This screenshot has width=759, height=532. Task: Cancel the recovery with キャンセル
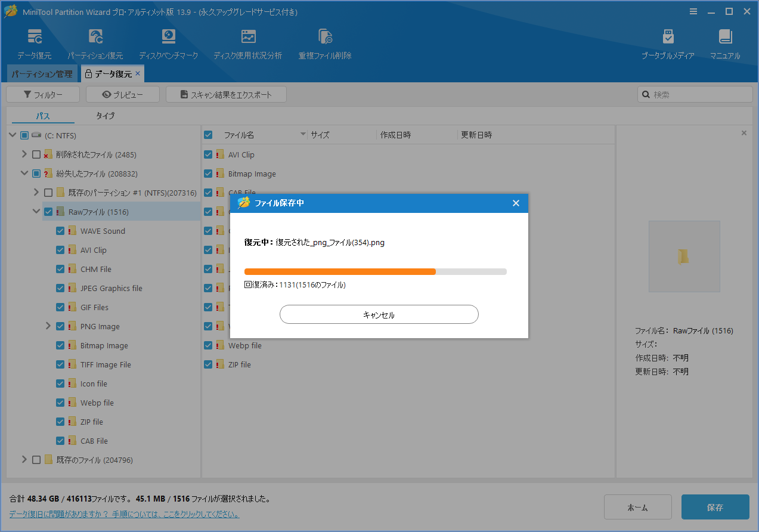click(379, 314)
